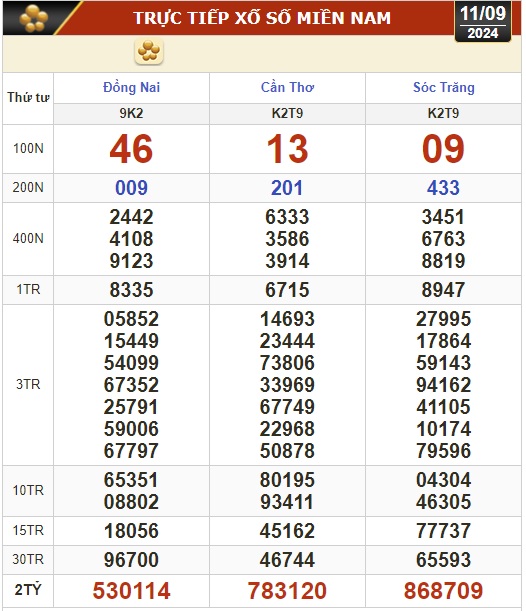
Task: Open the Sóc Trăng province link
Action: pos(443,87)
